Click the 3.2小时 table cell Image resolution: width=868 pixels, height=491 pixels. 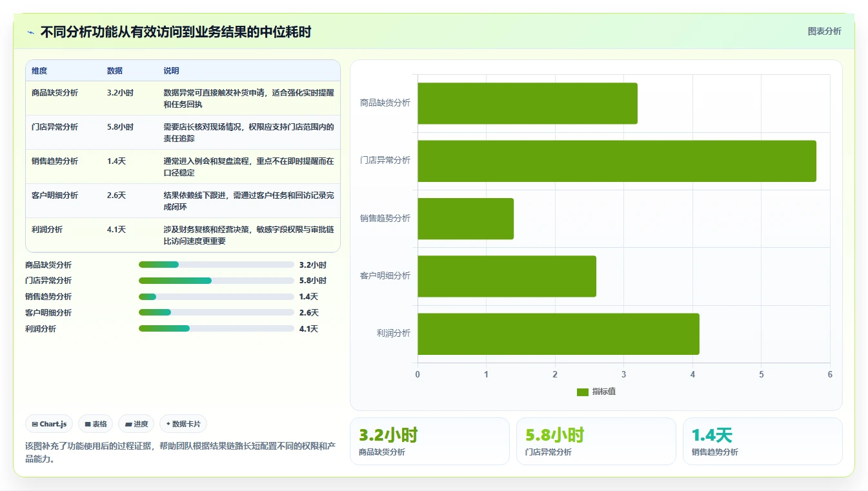[120, 93]
